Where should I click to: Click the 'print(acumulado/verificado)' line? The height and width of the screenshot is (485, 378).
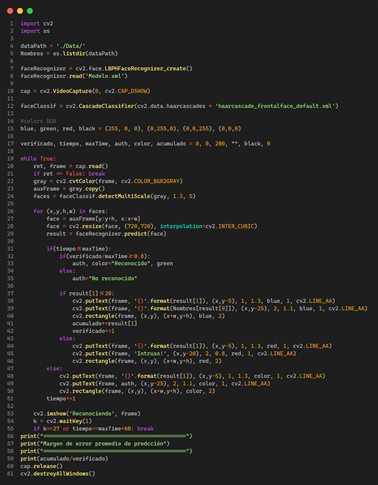[64, 459]
